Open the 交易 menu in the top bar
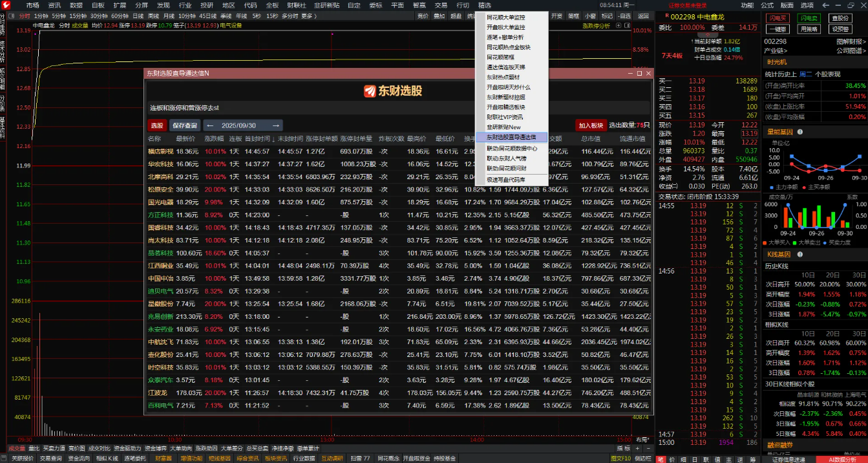The height and width of the screenshot is (463, 868). [441, 5]
